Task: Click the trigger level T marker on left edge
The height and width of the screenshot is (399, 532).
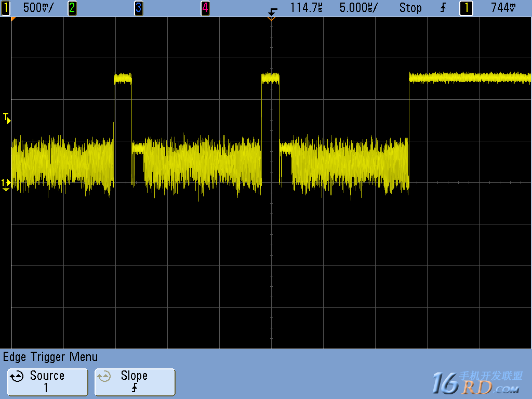Action: pos(7,119)
